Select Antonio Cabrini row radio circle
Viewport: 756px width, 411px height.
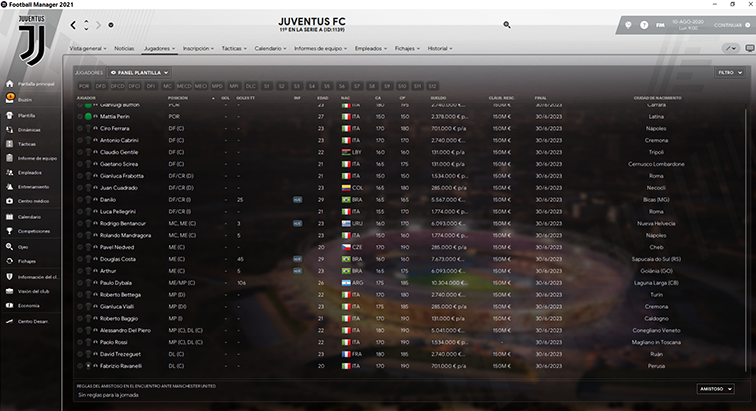point(80,140)
